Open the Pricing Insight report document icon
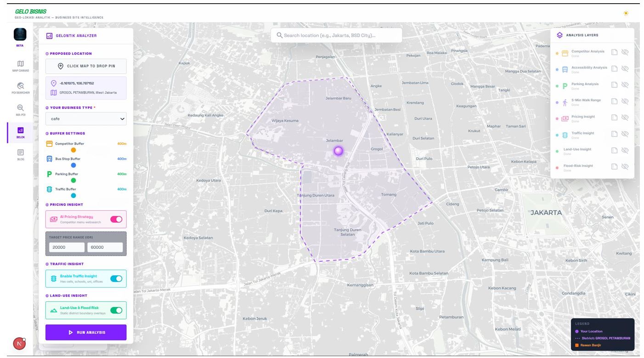644x358 pixels. pos(614,117)
